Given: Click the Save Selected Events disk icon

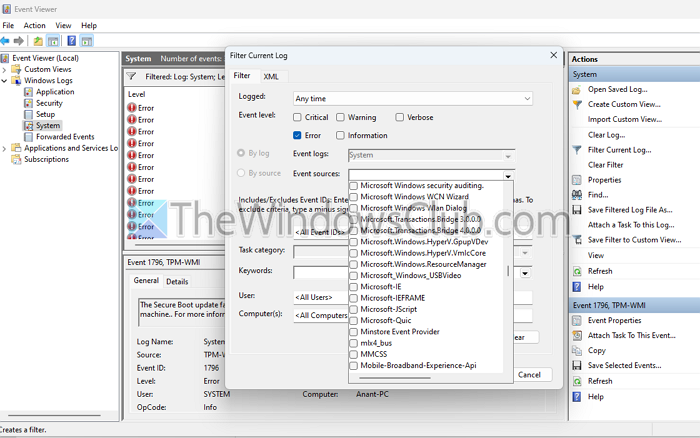Looking at the screenshot, I should click(x=577, y=366).
